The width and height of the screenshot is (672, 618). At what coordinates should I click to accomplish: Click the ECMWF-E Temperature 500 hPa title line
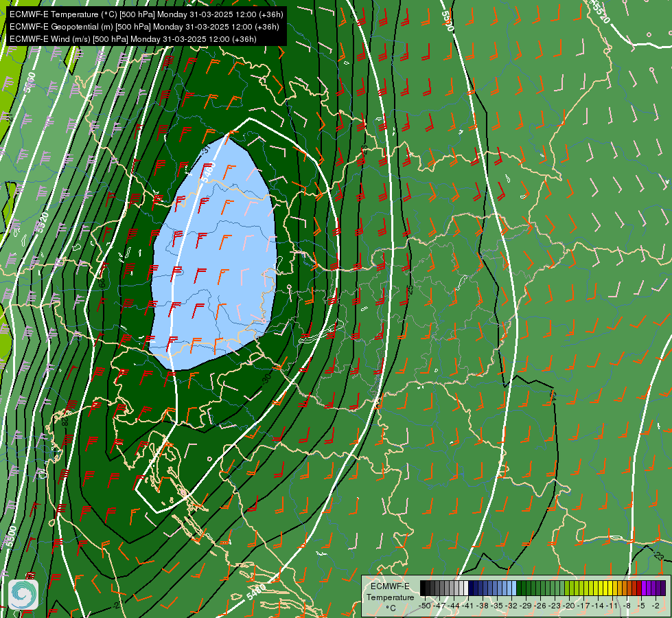click(x=146, y=14)
